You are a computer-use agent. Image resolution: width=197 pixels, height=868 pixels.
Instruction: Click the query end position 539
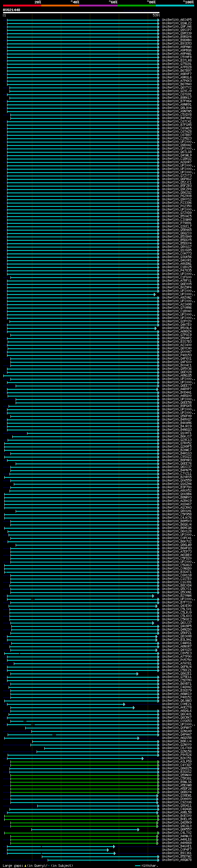point(155,15)
